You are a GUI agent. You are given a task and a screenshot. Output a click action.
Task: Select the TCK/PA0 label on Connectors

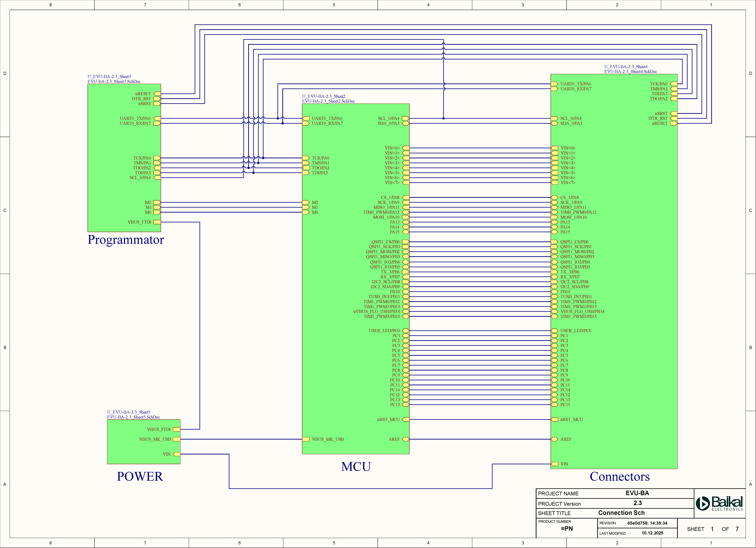[x=659, y=84]
